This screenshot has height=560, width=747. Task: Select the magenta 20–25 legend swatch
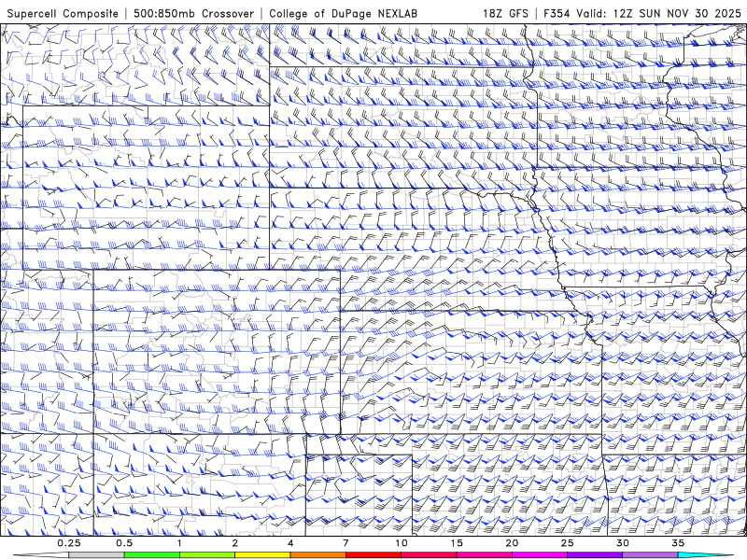coord(540,555)
